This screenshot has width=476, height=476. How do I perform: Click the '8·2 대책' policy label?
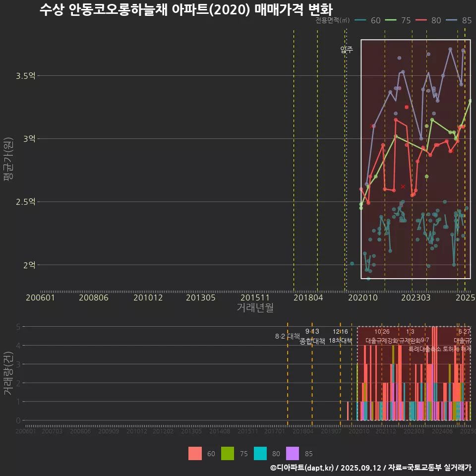[287, 336]
